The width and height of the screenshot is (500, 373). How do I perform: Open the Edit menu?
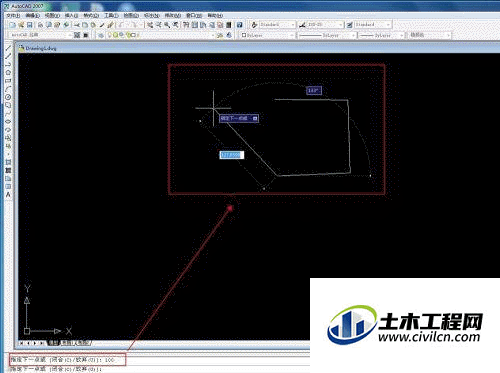(x=33, y=16)
